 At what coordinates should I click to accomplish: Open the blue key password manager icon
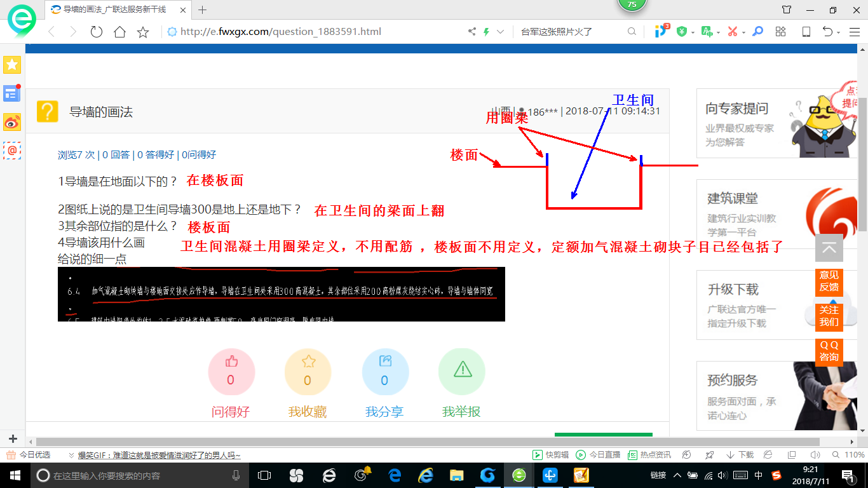pyautogui.click(x=757, y=32)
